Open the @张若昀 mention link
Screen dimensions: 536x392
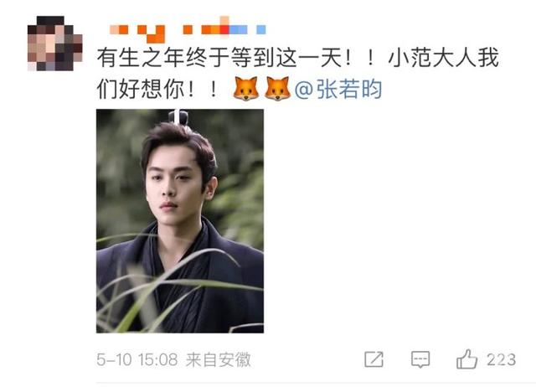[x=338, y=89]
